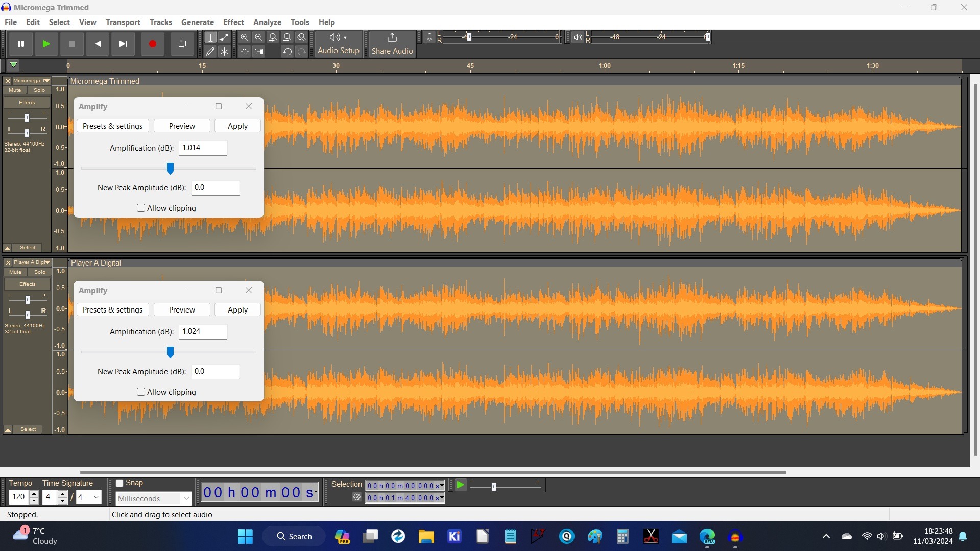Select the Selection (I-beam) tool
Image resolution: width=980 pixels, height=551 pixels.
click(x=210, y=37)
